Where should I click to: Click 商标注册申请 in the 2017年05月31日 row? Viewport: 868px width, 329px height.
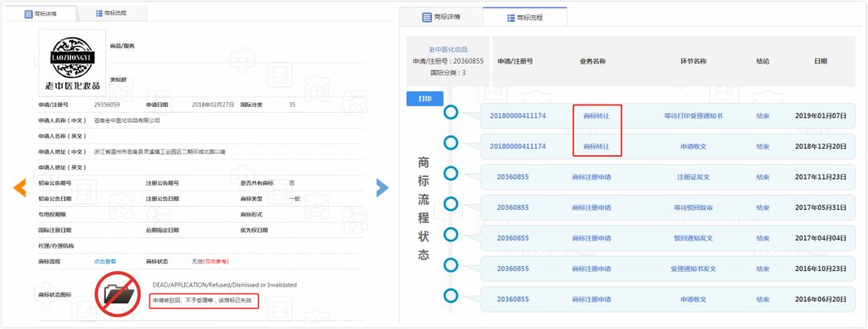[592, 208]
